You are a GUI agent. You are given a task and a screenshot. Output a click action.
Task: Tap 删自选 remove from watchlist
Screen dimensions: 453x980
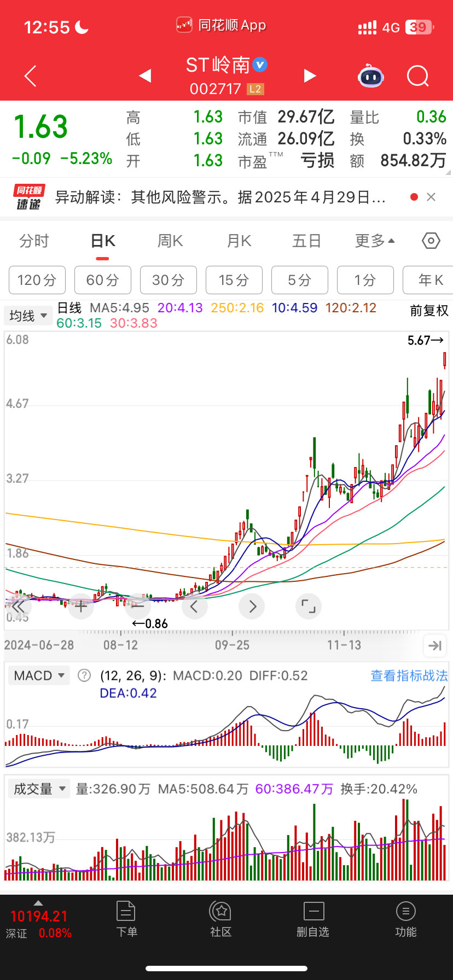(x=313, y=920)
